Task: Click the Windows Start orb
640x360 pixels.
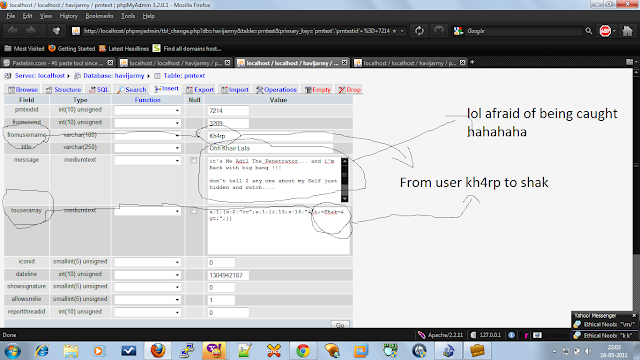Action: [12, 351]
